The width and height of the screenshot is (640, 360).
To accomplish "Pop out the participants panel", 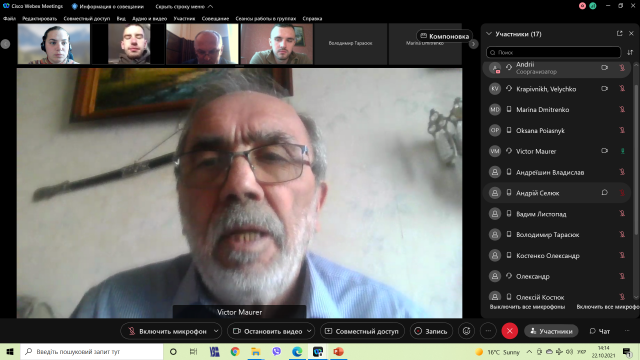I will (x=620, y=33).
